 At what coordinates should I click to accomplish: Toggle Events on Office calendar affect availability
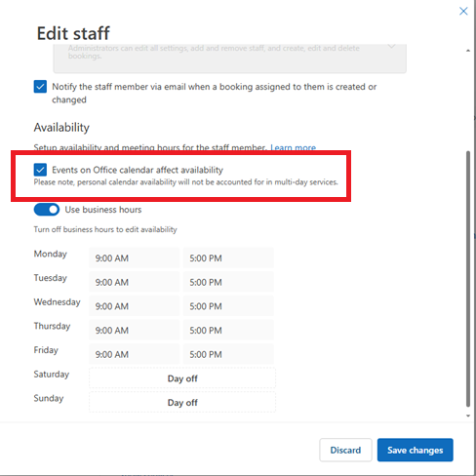(x=40, y=170)
